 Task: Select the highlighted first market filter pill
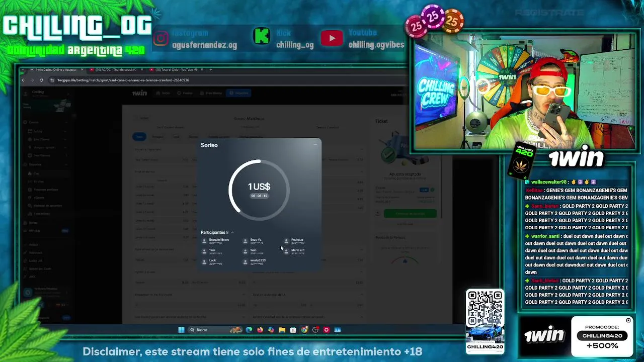tap(139, 137)
